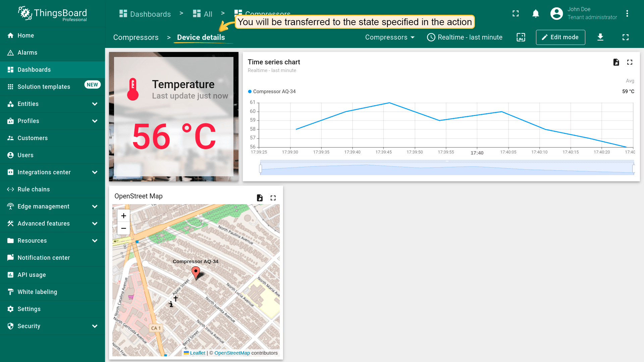Expand OpenStreet Map widget to fullscreen
Viewport: 644px width, 362px height.
(273, 198)
